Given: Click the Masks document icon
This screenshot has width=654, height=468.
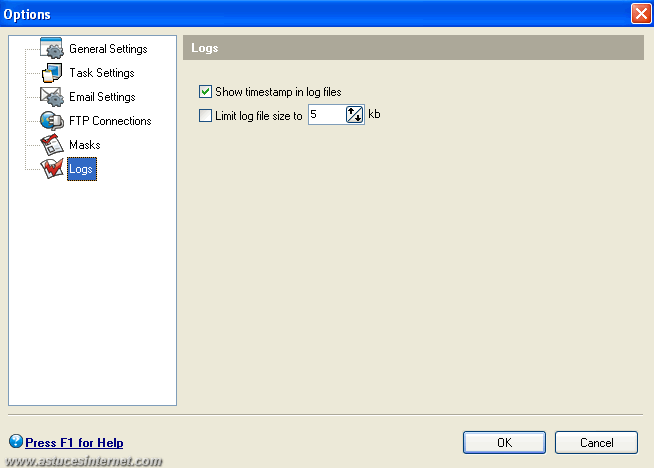Looking at the screenshot, I should 52,145.
